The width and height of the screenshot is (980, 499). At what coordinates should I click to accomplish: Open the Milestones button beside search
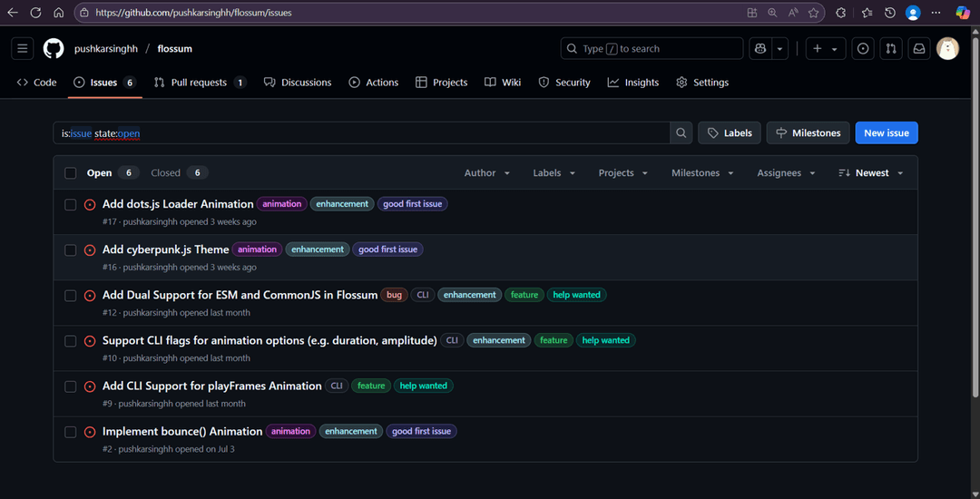pos(808,133)
